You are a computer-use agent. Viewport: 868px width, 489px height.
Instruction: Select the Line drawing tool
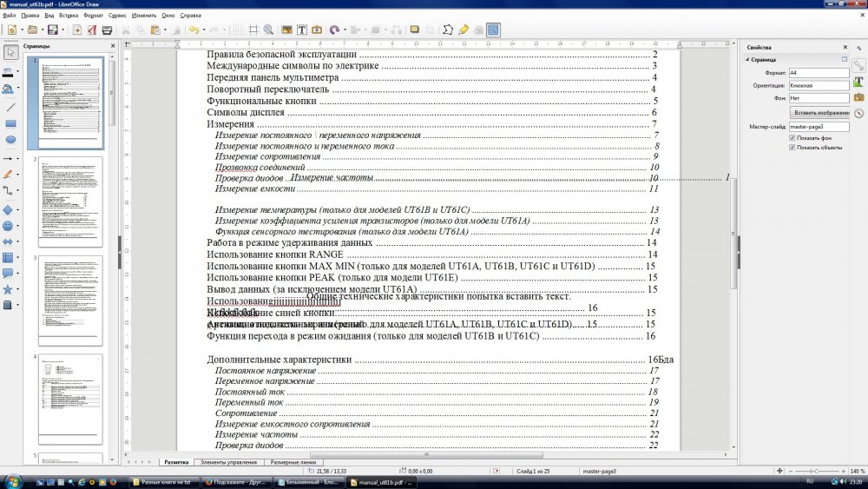point(10,108)
